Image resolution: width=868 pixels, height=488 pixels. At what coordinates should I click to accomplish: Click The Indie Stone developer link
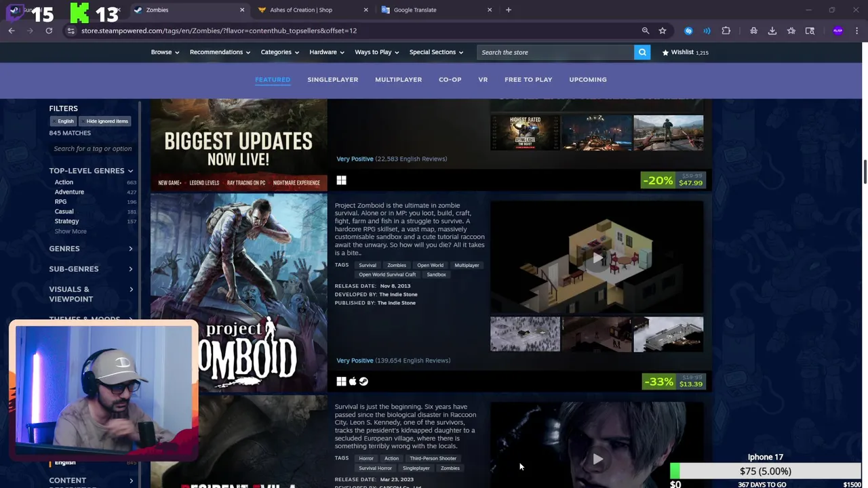coord(398,294)
